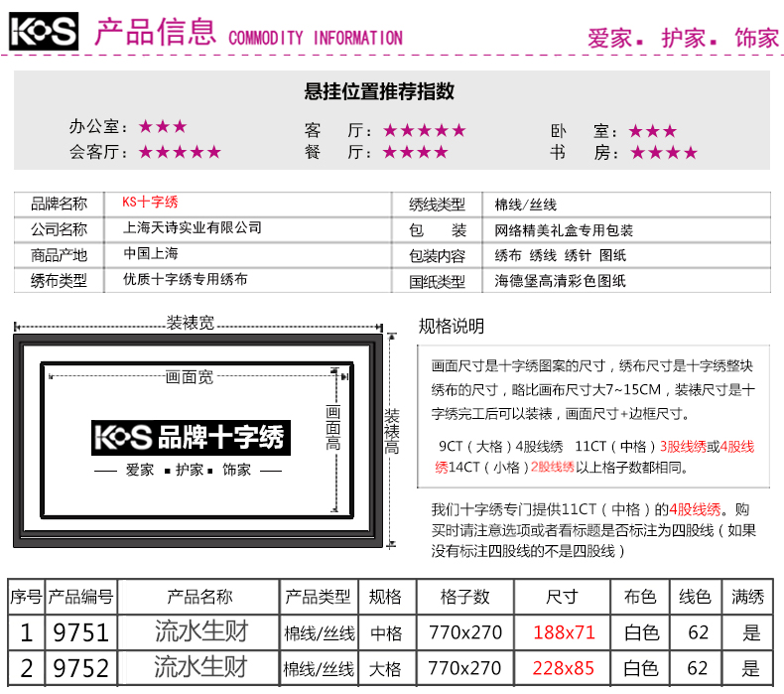Viewport: 784px width, 694px height.
Task: Click 网络精美礼盒专用包装 value
Action: click(564, 230)
